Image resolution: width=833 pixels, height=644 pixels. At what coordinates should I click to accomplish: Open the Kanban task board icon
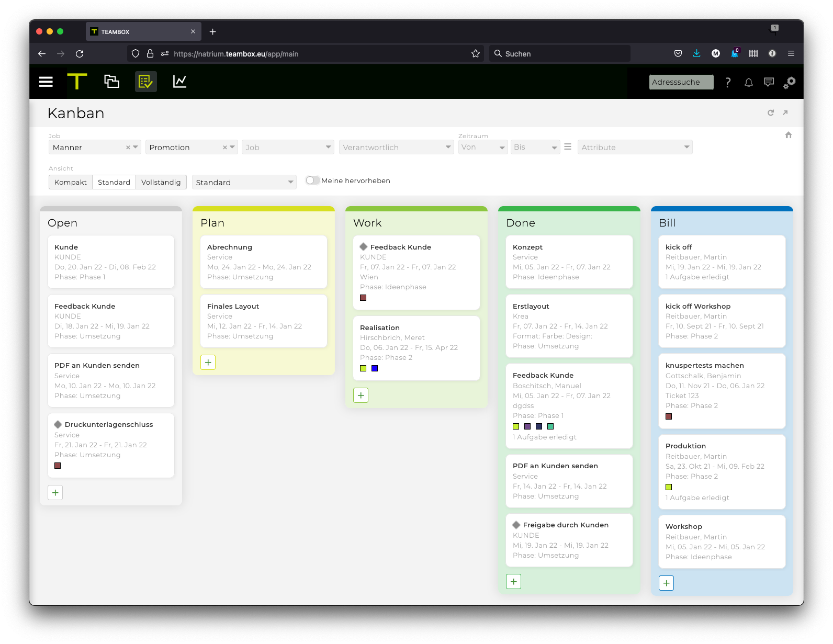[x=145, y=82]
